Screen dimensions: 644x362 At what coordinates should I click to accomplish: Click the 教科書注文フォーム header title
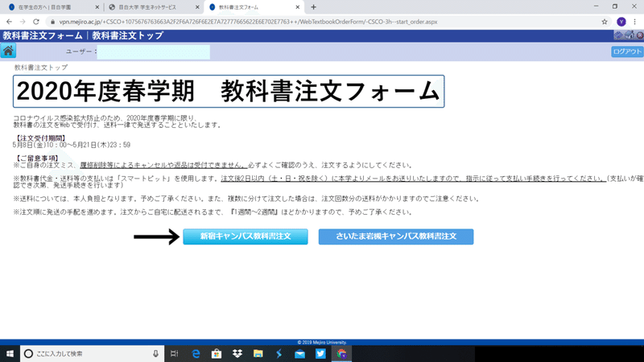(x=43, y=35)
